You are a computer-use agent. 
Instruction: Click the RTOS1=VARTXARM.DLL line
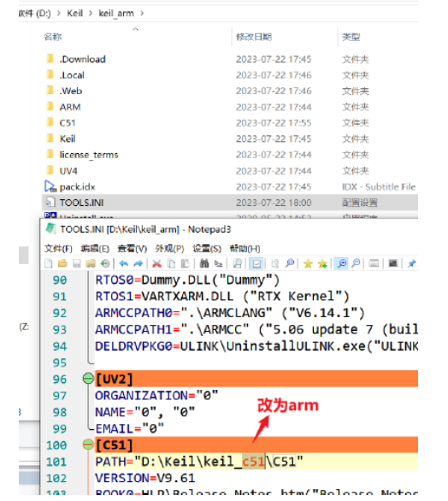[x=222, y=296]
